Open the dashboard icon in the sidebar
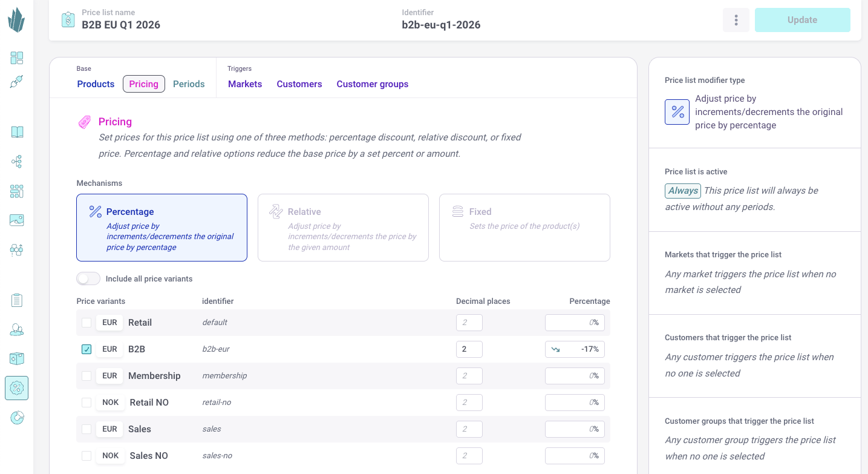Image resolution: width=868 pixels, height=474 pixels. [x=17, y=58]
